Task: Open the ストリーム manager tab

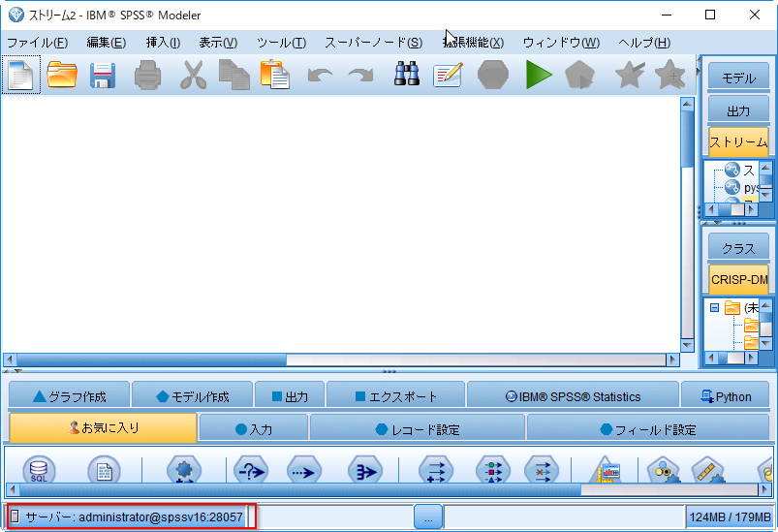Action: point(738,141)
